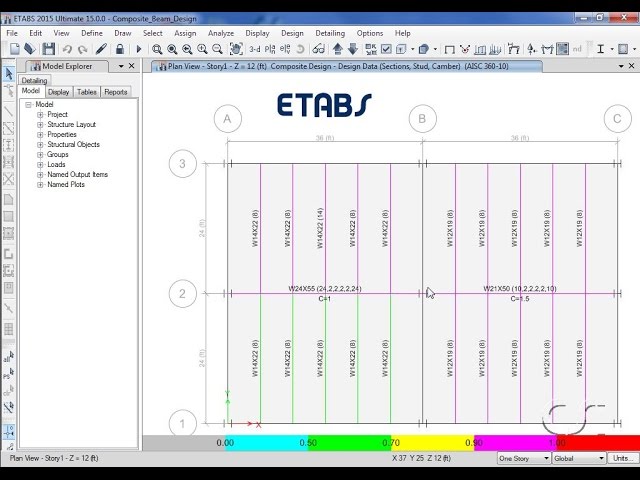Click the Plan view toolbar button
Screen dimensions: 640x480
(270, 49)
